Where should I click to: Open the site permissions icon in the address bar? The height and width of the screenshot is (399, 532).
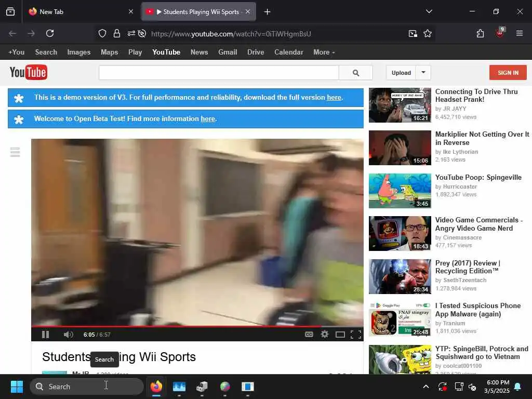coord(131,34)
